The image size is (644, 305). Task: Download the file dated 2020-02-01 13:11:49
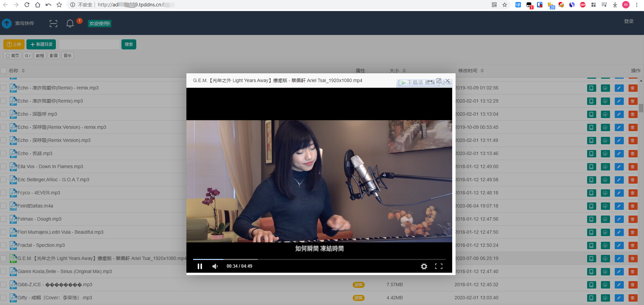pos(605,141)
